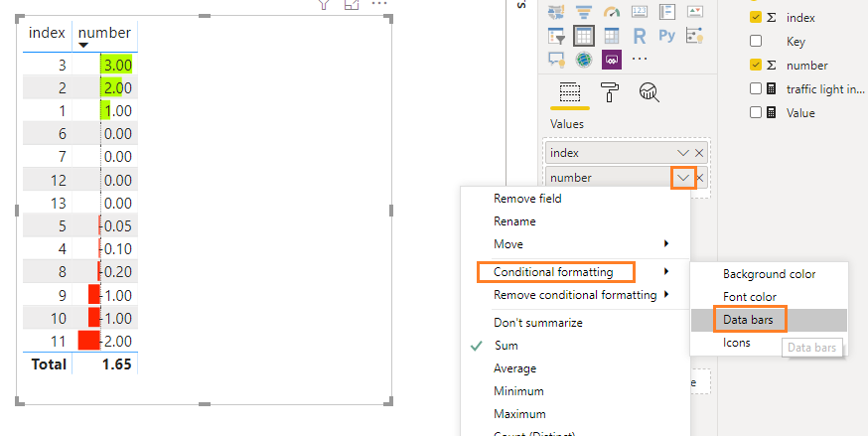Viewport: 868px width, 436px height.
Task: Uncheck the index field checkbox
Action: click(x=756, y=18)
